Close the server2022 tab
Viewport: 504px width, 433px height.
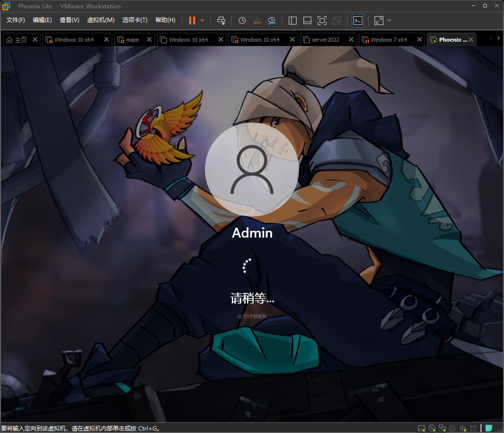point(351,40)
